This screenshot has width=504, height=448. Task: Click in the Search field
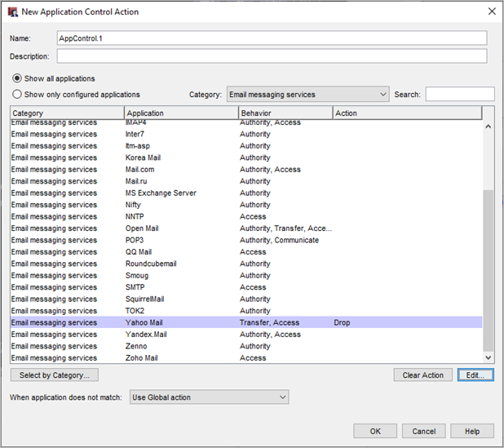[x=459, y=95]
